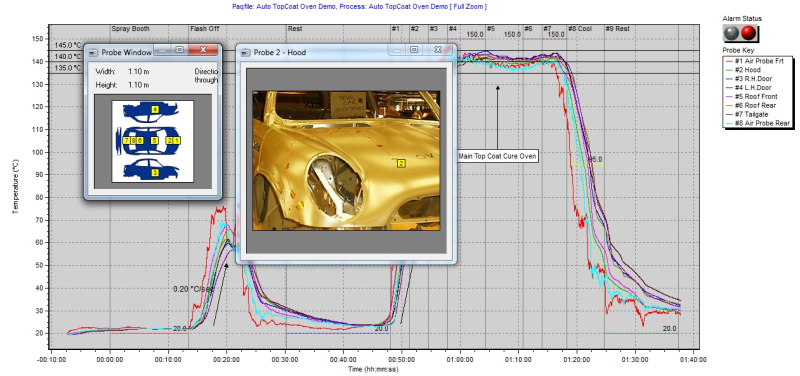Click the hood photo in Probe 2 window
This screenshot has height=376, width=800.
point(346,160)
